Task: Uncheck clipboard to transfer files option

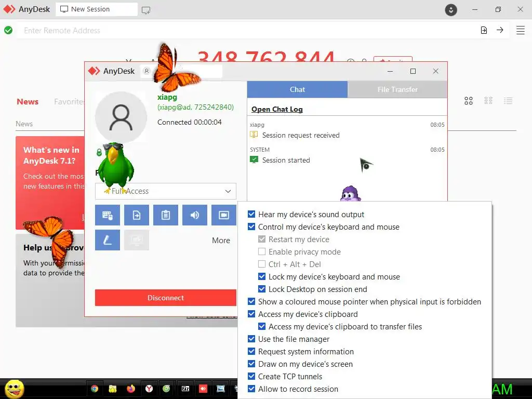Action: (262, 327)
